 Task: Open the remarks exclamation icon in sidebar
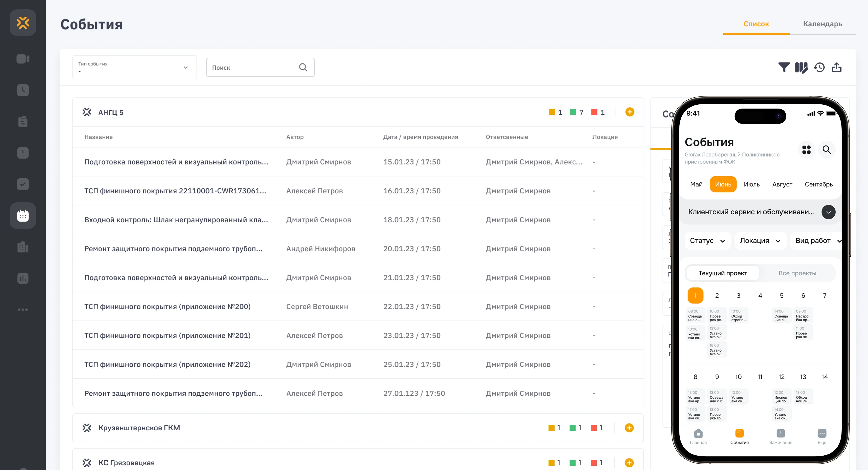23,153
